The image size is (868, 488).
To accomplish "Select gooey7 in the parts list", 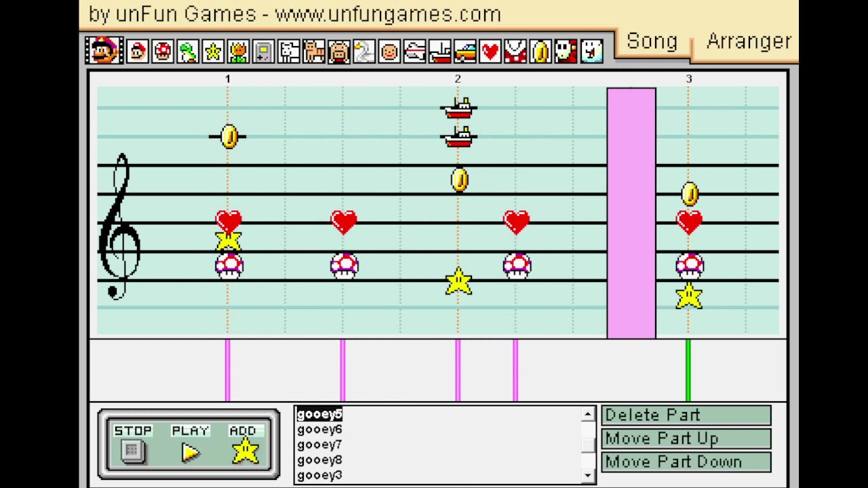I will [x=319, y=445].
